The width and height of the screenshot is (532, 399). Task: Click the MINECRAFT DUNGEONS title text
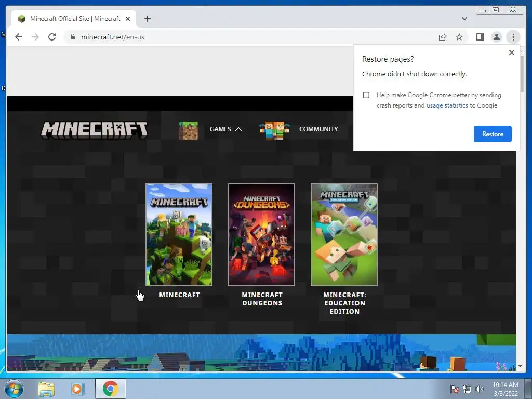point(262,299)
